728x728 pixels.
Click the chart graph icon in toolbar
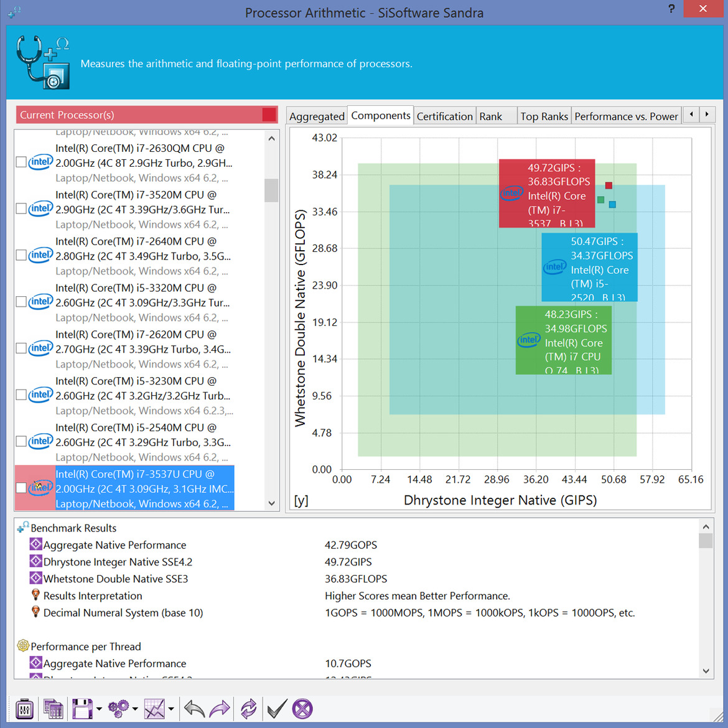[x=154, y=709]
